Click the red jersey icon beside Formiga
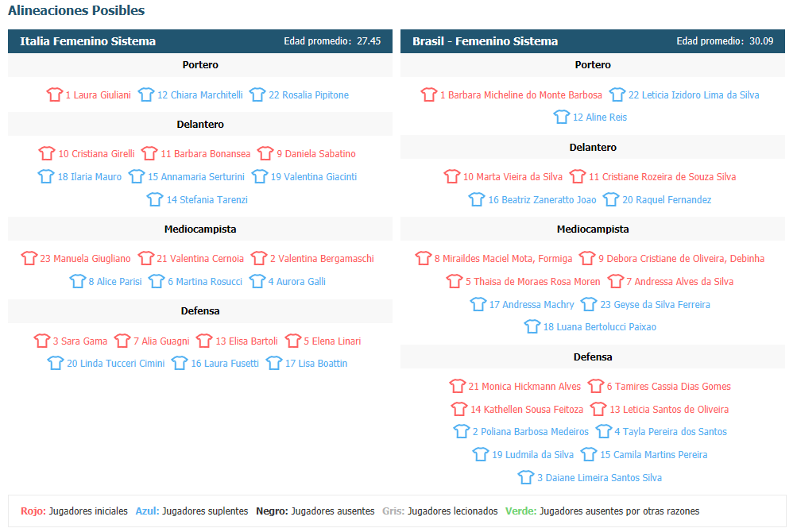 pos(424,258)
